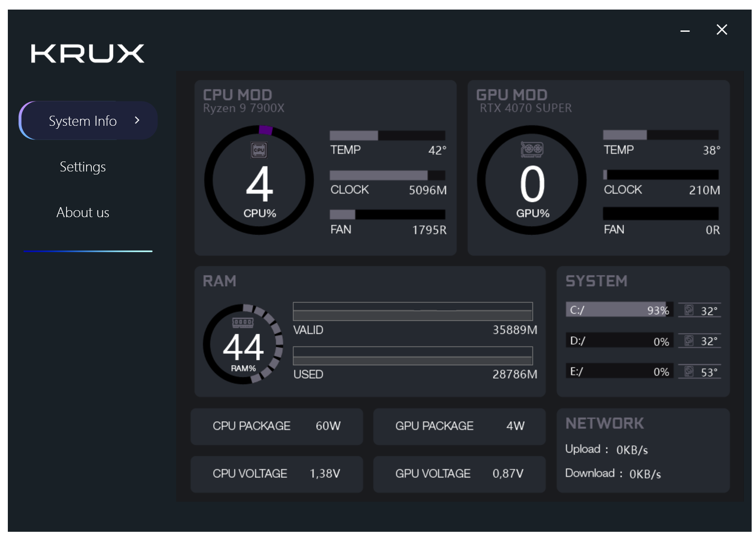This screenshot has height=537, width=756.
Task: Click the D:/ drive temperature disk icon
Action: (689, 340)
